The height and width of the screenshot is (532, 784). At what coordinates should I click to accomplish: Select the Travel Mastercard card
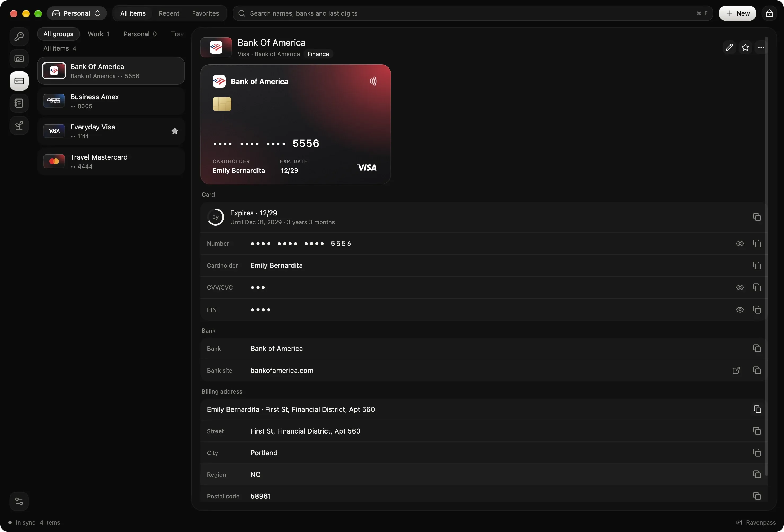point(111,161)
